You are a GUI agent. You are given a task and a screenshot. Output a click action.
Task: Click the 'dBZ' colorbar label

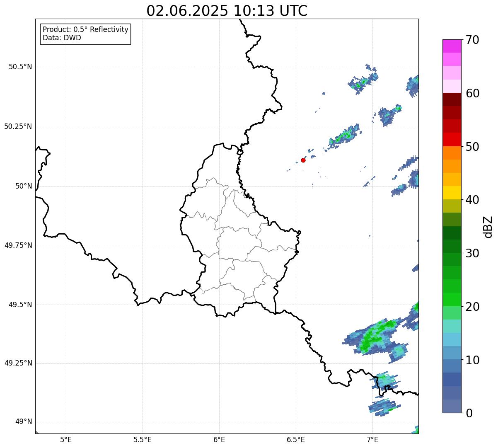pos(488,226)
